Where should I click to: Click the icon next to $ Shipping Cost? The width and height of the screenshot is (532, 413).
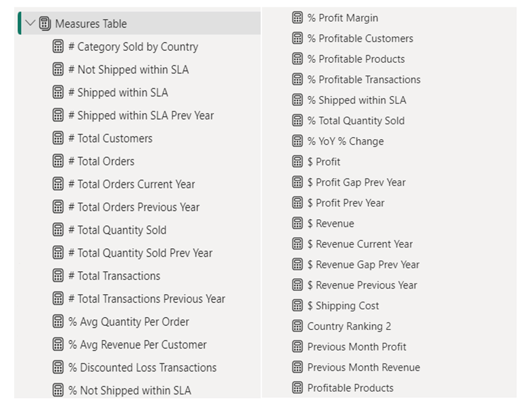pos(297,306)
